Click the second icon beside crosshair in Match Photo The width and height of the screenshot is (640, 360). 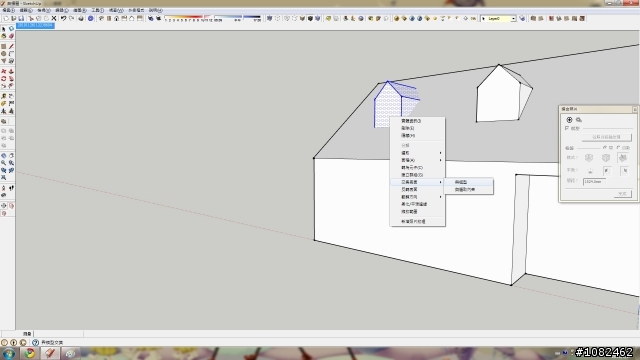579,120
